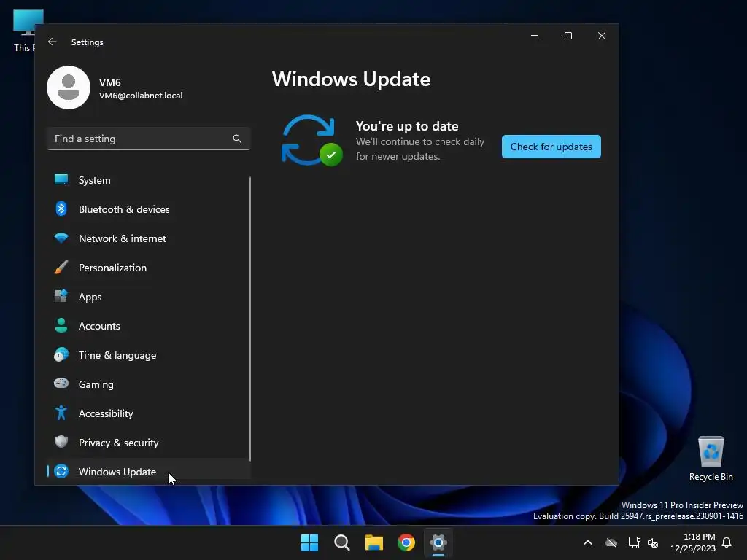Click the Windows Update page title
The image size is (747, 560).
click(x=351, y=79)
